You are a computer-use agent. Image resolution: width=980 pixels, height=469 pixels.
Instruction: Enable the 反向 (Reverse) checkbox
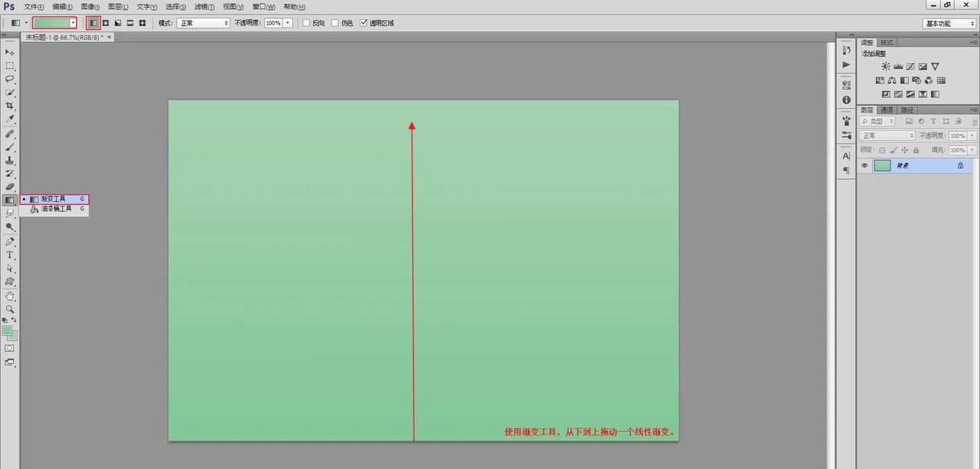tap(307, 23)
